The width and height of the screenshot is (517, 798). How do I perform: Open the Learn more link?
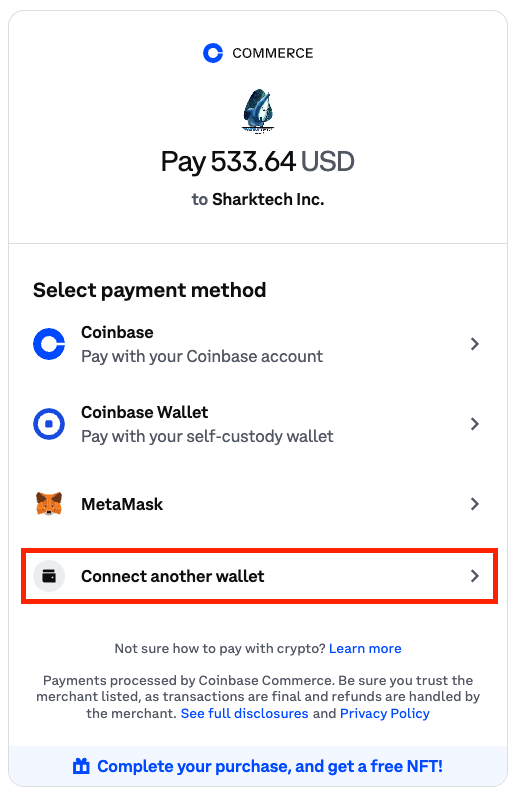[365, 648]
